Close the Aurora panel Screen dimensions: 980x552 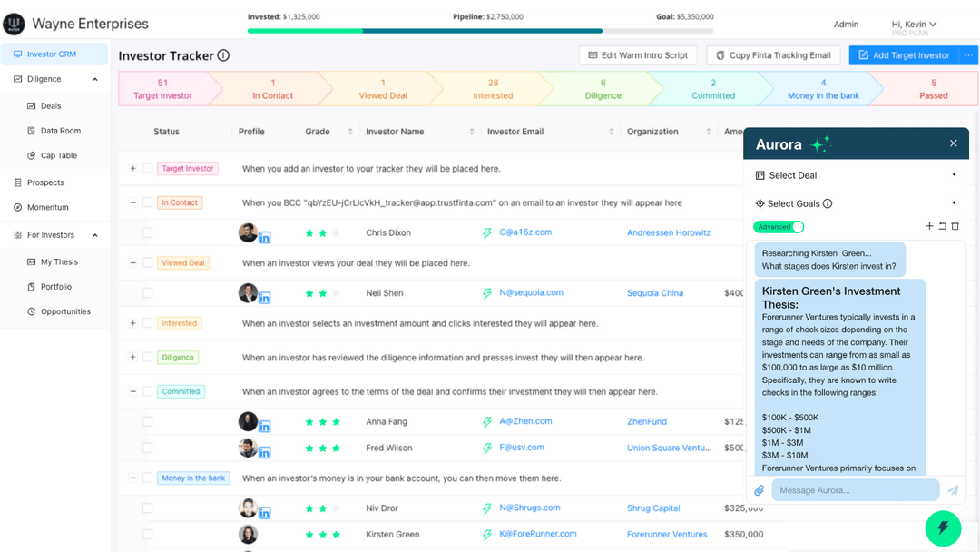953,143
